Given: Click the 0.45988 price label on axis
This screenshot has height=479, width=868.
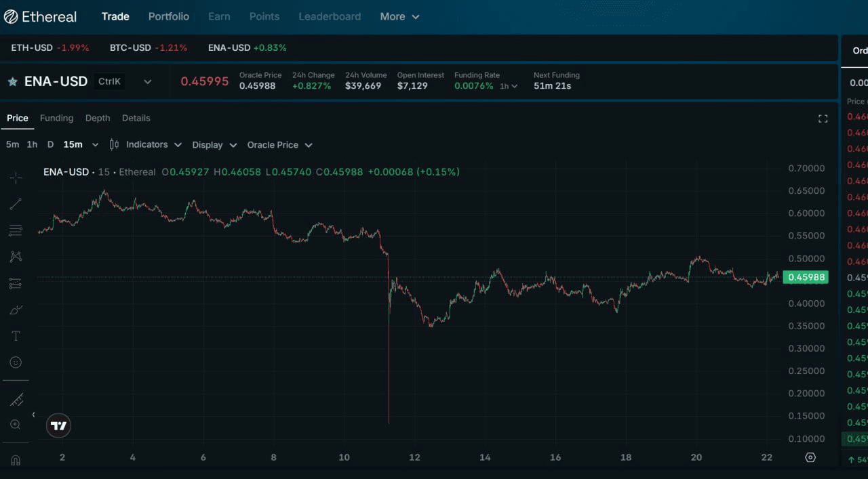Looking at the screenshot, I should pyautogui.click(x=805, y=277).
